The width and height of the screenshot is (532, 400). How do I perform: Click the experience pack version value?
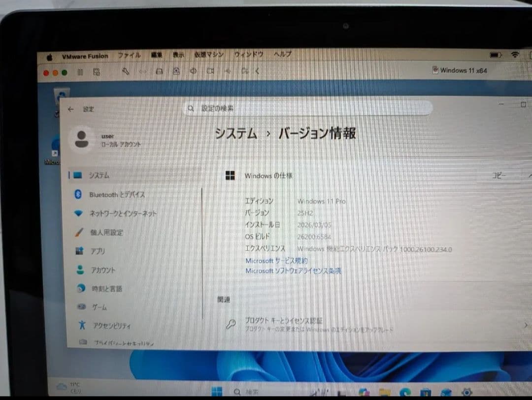pos(374,249)
